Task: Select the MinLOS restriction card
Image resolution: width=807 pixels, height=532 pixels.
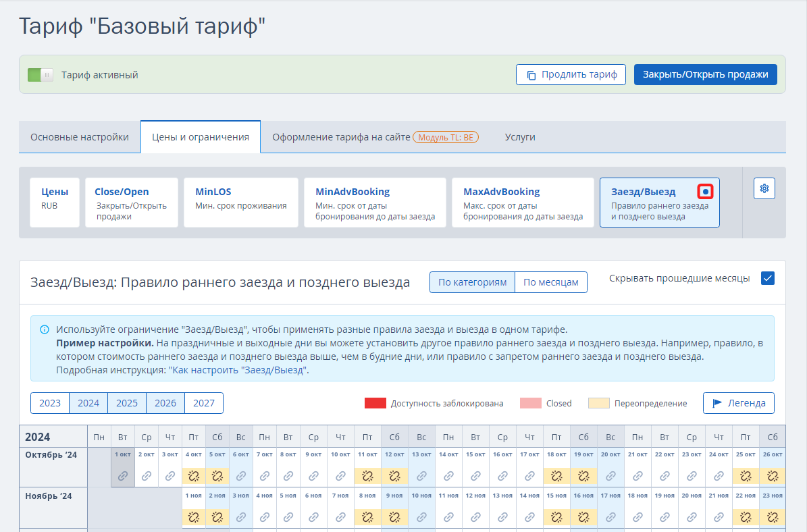Action: tap(240, 203)
